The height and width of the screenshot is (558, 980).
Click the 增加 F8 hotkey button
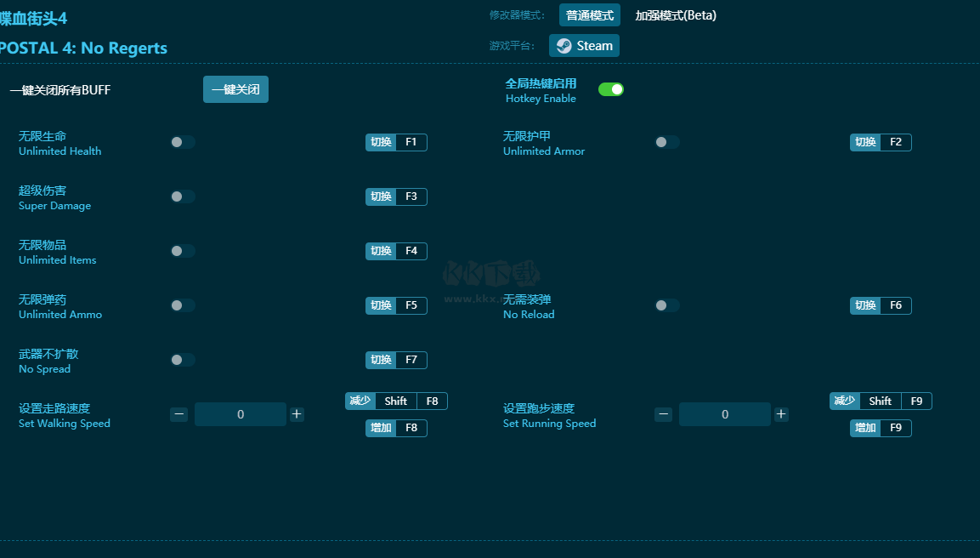(x=396, y=428)
